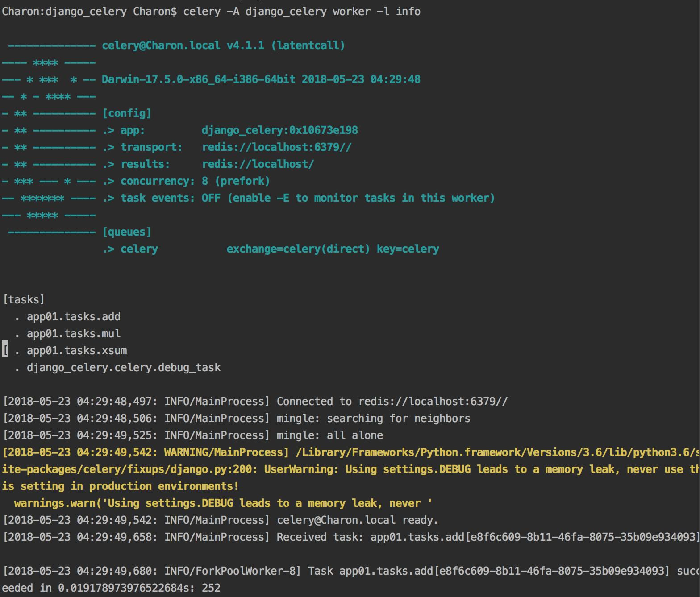Select the django_celery.celery.debug_task entry
This screenshot has height=597, width=700.
(x=123, y=368)
